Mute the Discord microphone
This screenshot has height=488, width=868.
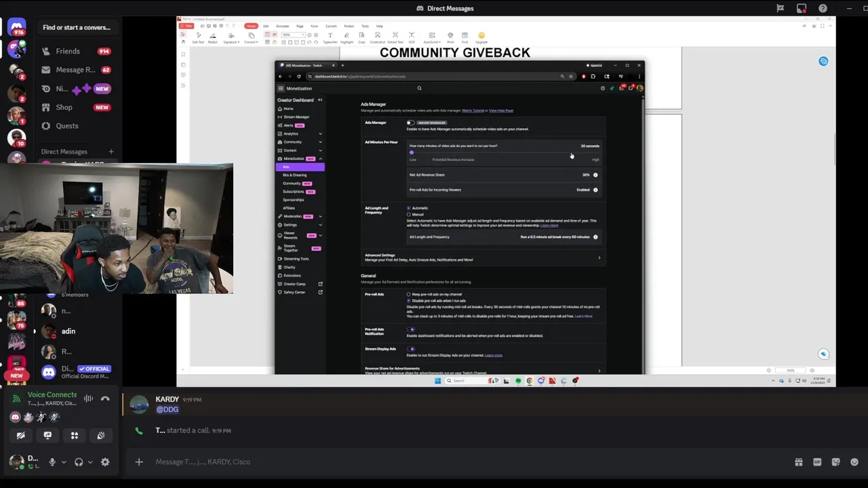click(52, 462)
